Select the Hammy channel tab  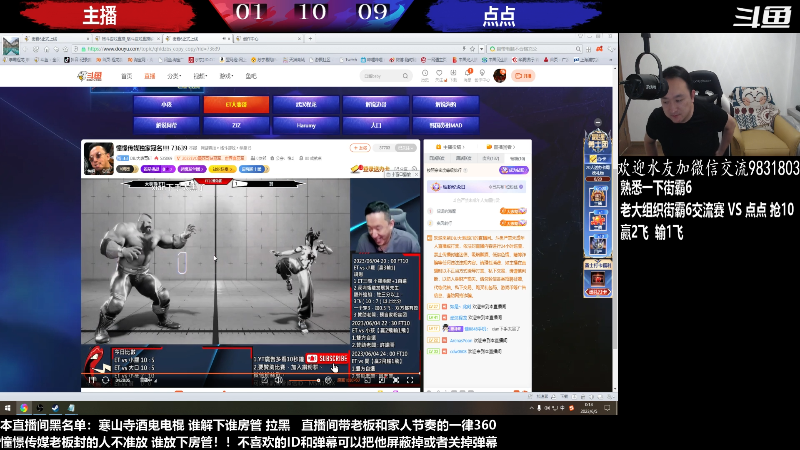click(x=306, y=125)
